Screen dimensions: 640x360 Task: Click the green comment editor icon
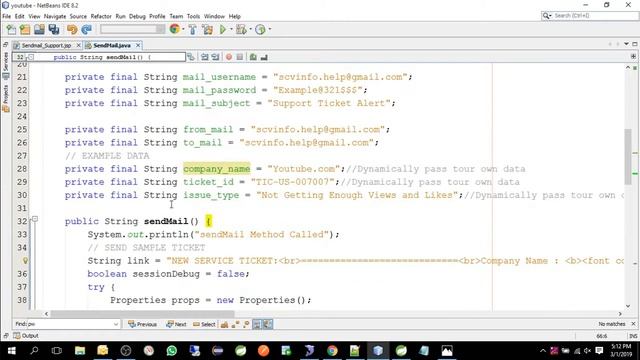click(x=253, y=57)
